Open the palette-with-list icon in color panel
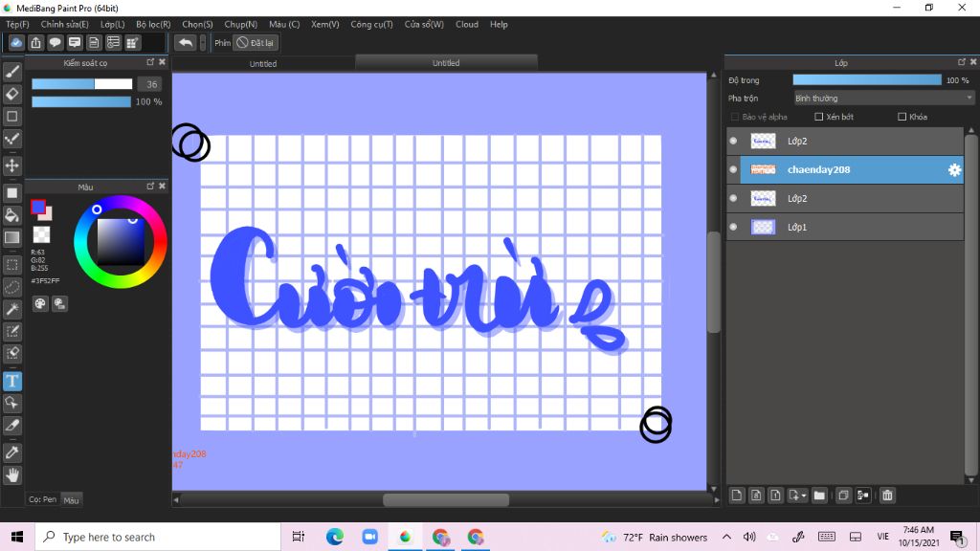980x551 pixels. (59, 304)
